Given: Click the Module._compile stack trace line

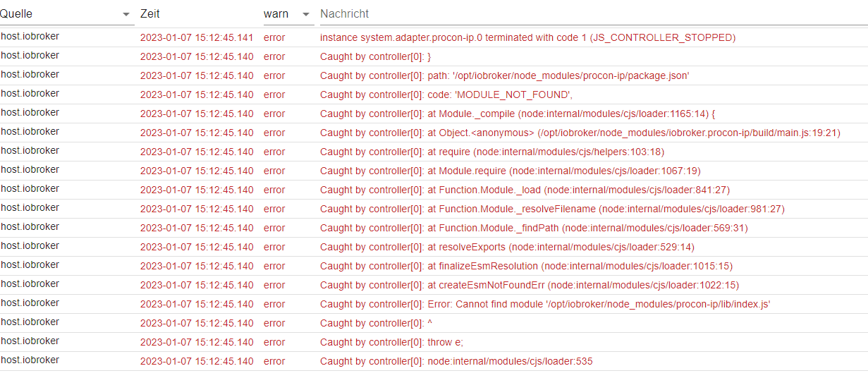Looking at the screenshot, I should (518, 114).
